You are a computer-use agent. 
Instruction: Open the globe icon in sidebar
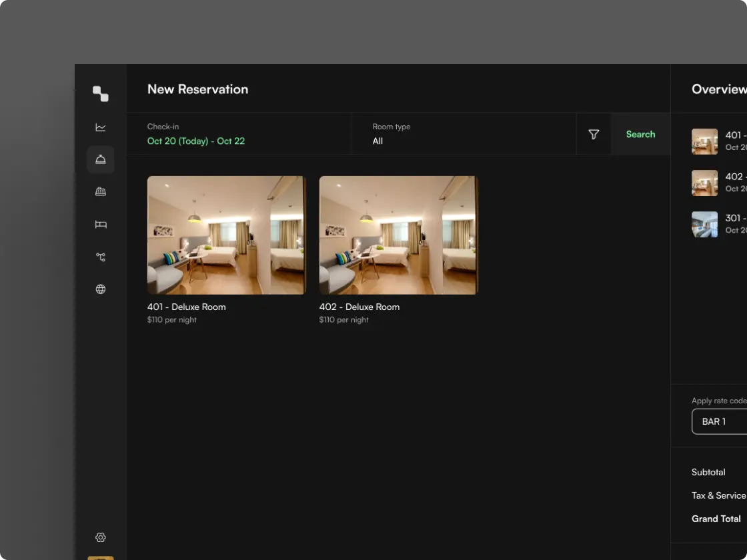(x=101, y=289)
